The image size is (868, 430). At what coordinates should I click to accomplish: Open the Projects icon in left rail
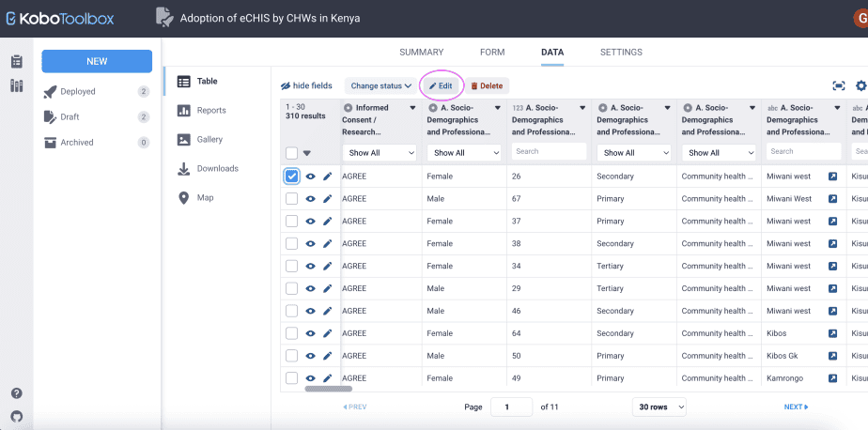(x=16, y=62)
